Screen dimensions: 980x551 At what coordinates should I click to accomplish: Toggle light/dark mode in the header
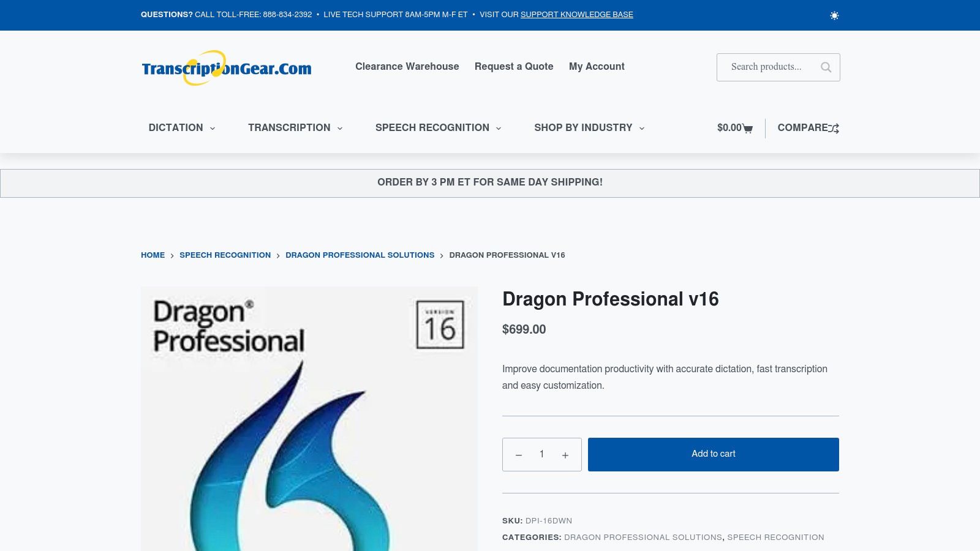[834, 15]
